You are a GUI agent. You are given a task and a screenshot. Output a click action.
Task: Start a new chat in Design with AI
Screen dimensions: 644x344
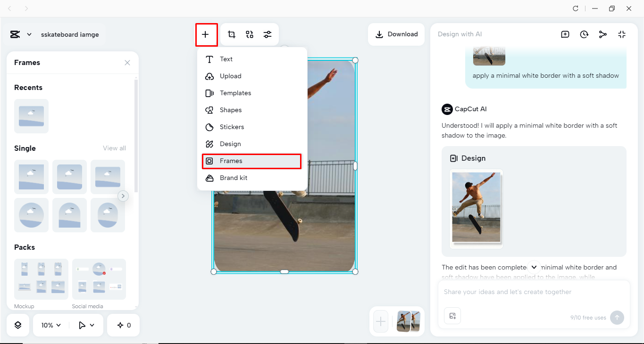(x=565, y=34)
